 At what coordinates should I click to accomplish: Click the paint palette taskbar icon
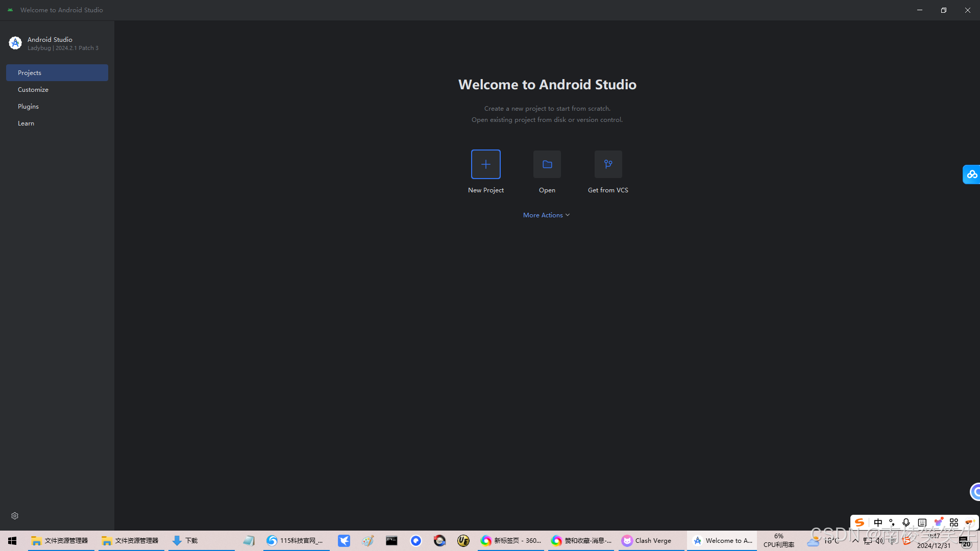pos(367,540)
